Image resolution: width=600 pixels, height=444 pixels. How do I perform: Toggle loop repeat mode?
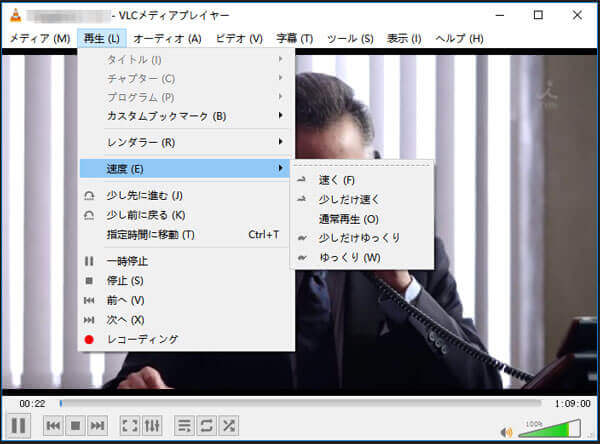pos(207,426)
